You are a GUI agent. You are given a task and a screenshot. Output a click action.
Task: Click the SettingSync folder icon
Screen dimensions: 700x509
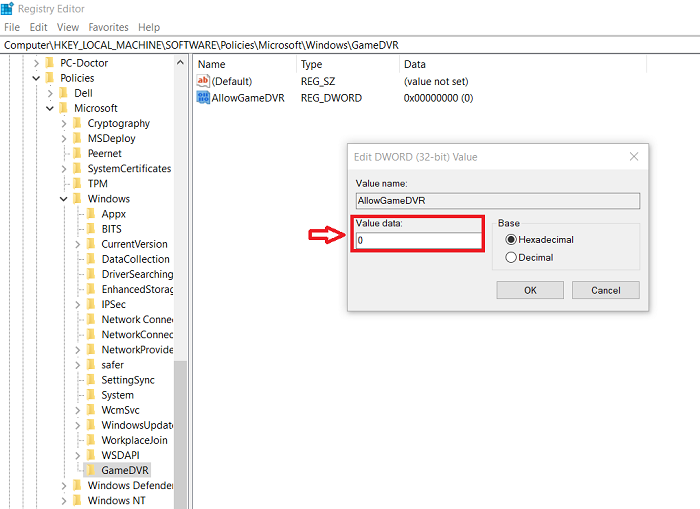[91, 380]
